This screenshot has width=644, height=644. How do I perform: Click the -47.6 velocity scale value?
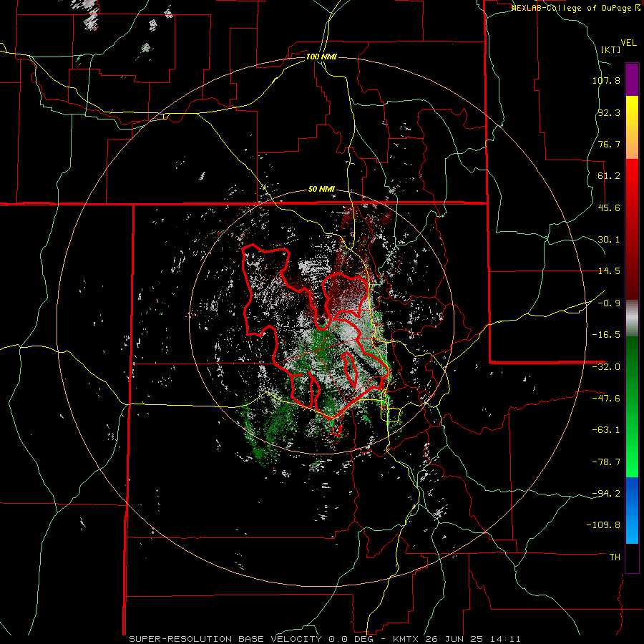(606, 399)
